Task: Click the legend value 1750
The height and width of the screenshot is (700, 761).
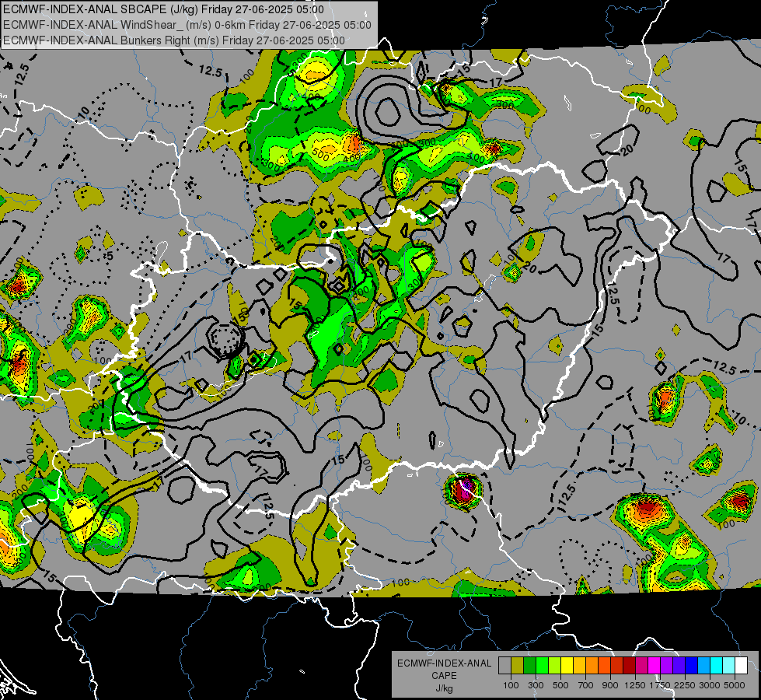Action: pos(660,685)
